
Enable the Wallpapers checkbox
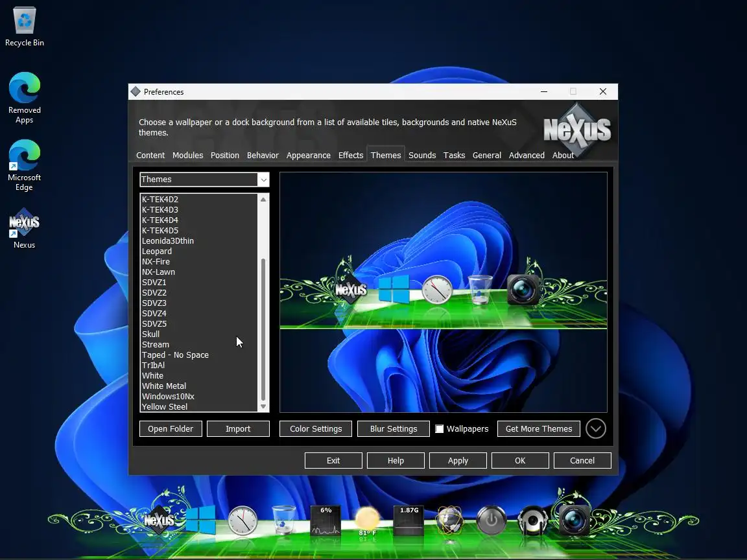(439, 429)
